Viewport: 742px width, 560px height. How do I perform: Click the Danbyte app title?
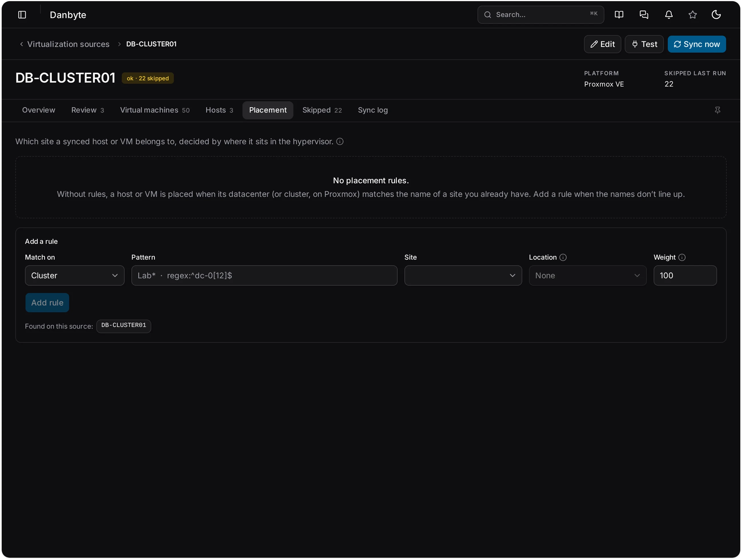pyautogui.click(x=68, y=15)
